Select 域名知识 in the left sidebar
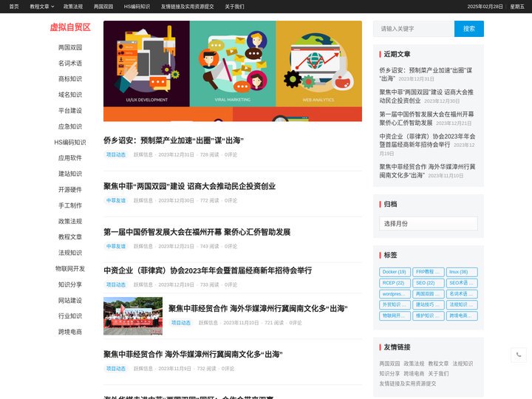The width and height of the screenshot is (532, 399). coord(70,95)
